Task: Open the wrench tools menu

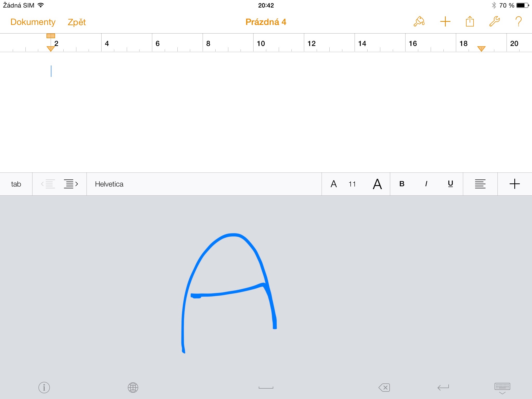Action: 494,22
